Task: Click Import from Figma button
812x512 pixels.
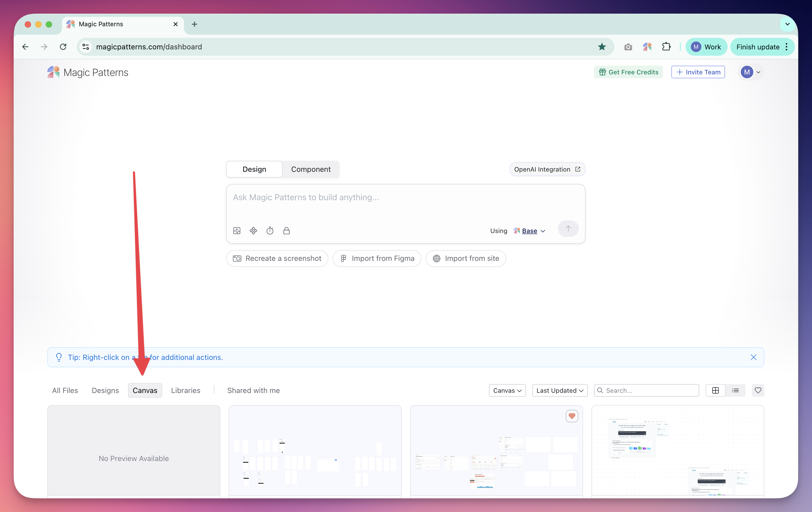Action: click(x=377, y=258)
